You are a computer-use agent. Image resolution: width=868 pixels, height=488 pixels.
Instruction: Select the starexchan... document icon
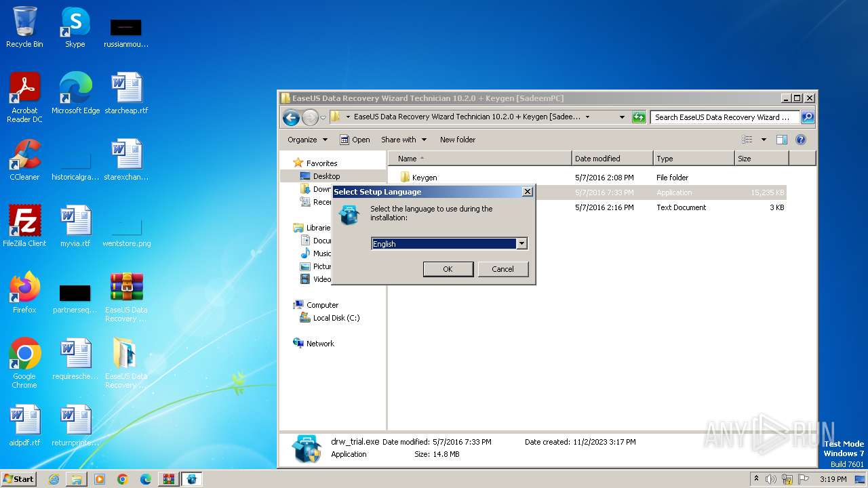(x=126, y=160)
